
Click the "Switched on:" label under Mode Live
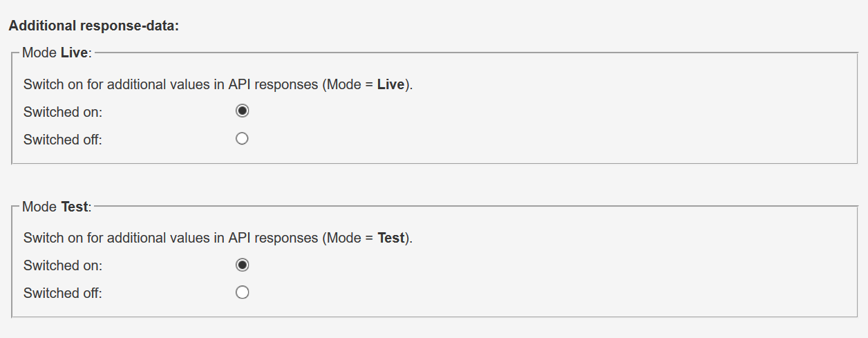(63, 112)
